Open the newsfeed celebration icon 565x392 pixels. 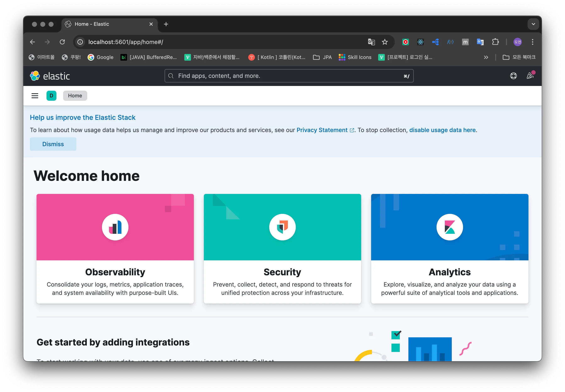coord(530,76)
